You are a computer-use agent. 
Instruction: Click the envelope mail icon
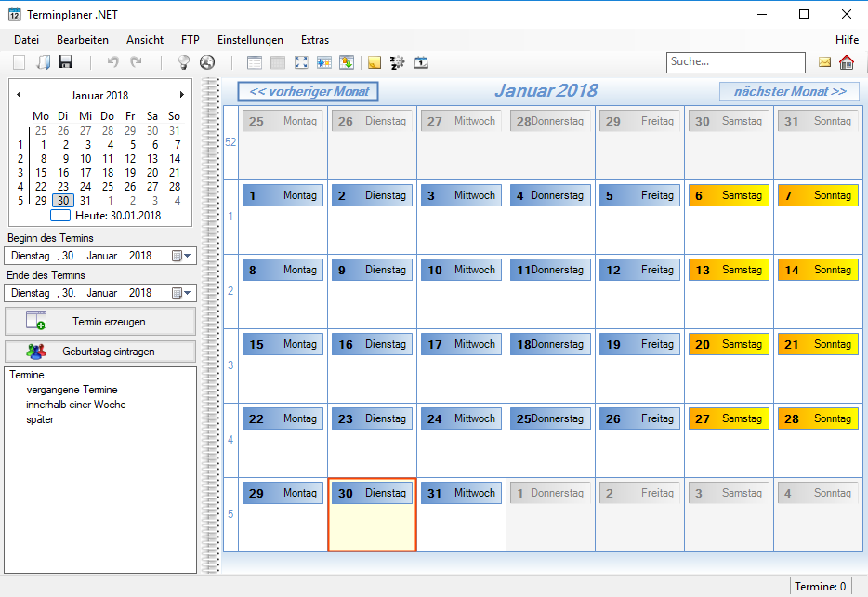point(825,62)
